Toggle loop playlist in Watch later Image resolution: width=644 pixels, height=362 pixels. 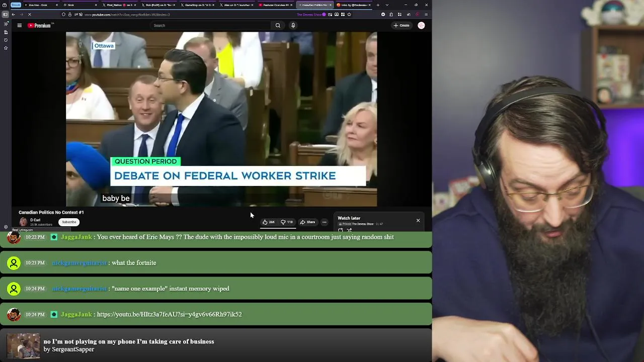tap(341, 230)
